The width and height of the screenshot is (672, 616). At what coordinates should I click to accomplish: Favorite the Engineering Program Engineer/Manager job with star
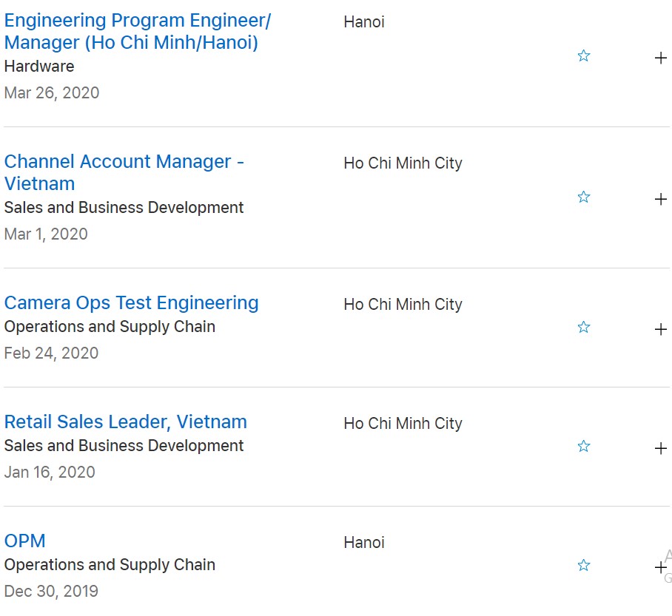(x=583, y=56)
